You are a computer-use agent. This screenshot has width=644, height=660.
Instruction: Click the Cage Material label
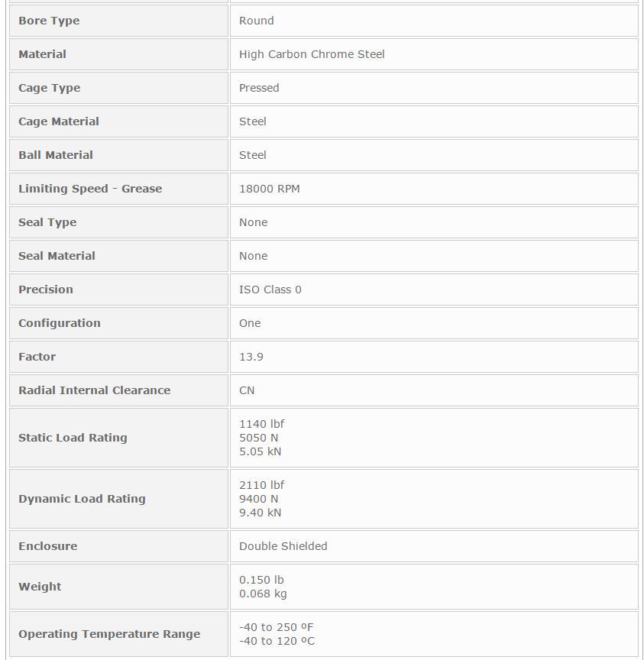59,121
